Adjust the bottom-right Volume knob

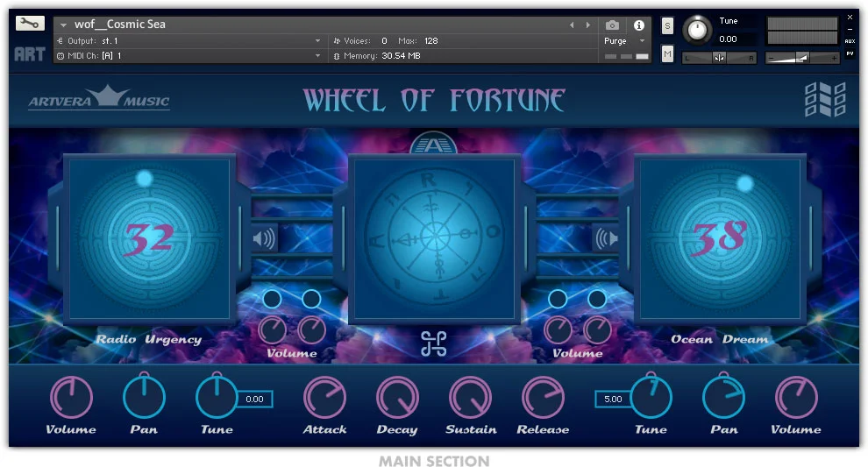[796, 397]
